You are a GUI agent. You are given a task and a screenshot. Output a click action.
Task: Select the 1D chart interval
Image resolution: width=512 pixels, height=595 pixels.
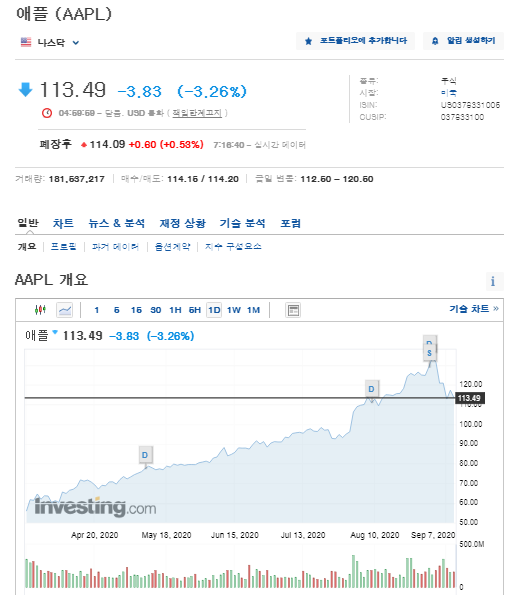(214, 310)
